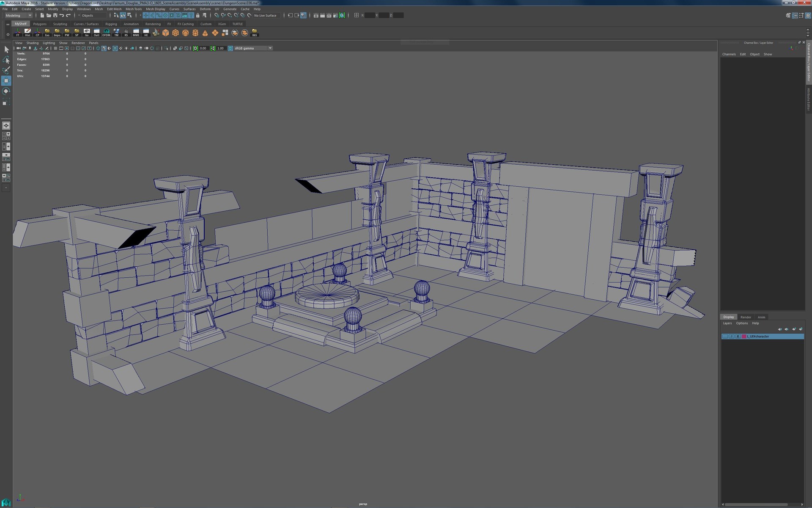812x508 pixels.
Task: Toggle the R reference box on layer
Action: click(738, 337)
